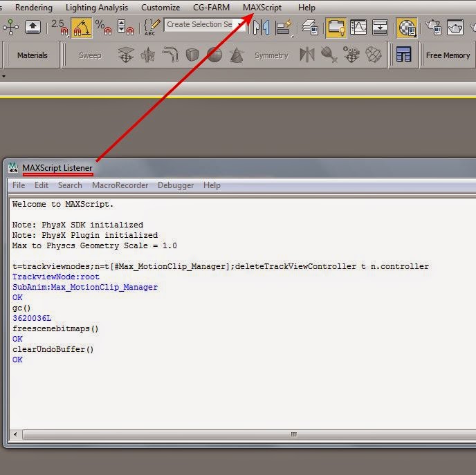
Task: Click the 'TrackviewNode:root' output line
Action: click(x=56, y=277)
